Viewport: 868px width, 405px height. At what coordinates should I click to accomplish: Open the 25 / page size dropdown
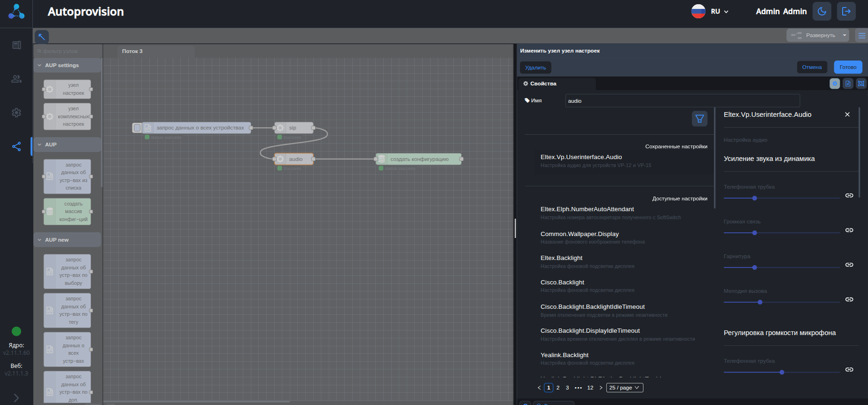pyautogui.click(x=624, y=388)
